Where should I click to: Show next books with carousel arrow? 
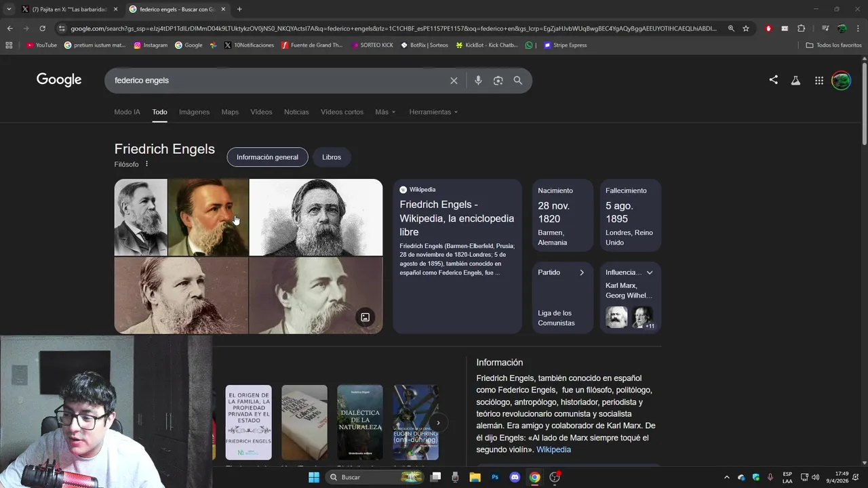[x=438, y=423]
